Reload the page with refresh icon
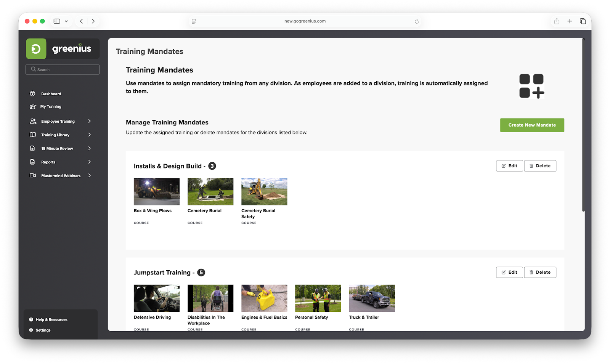The image size is (610, 364). [417, 21]
